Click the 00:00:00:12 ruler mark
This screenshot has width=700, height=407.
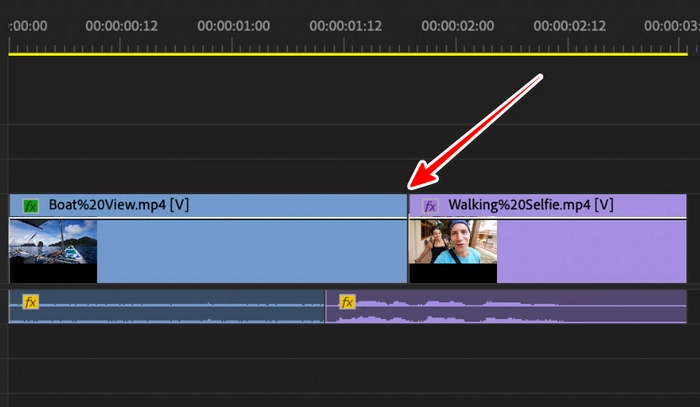(121, 26)
